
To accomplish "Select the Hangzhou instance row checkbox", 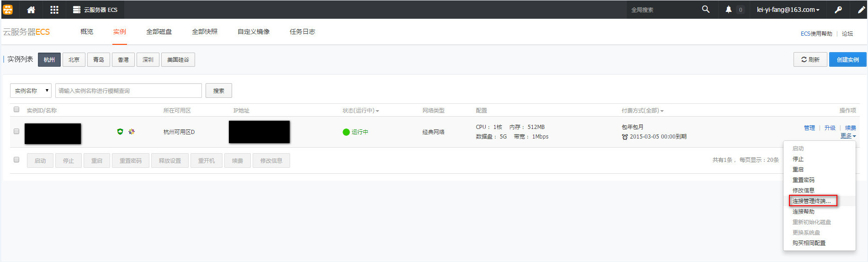I will (16, 132).
